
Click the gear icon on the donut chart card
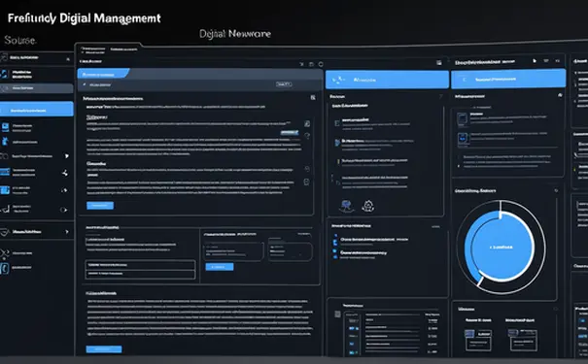pyautogui.click(x=556, y=190)
